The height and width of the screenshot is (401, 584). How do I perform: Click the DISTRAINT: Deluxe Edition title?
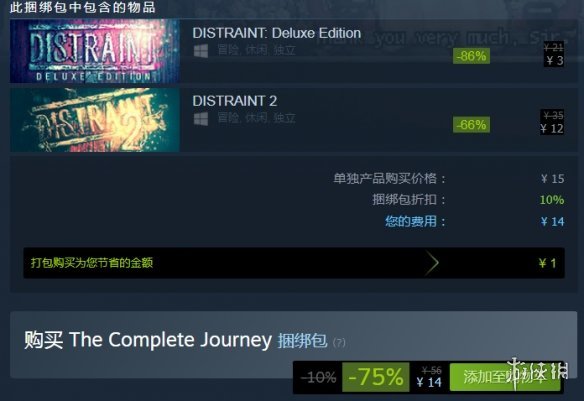click(276, 33)
